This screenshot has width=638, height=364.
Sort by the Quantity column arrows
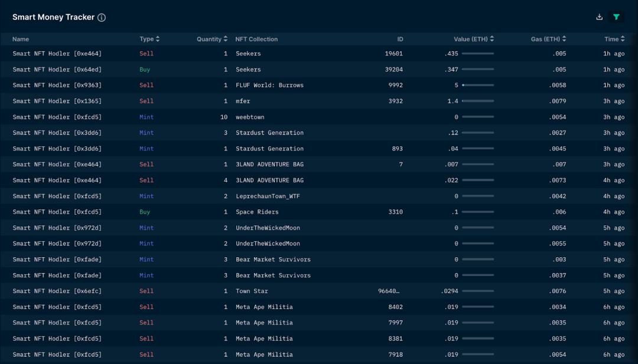coord(226,39)
